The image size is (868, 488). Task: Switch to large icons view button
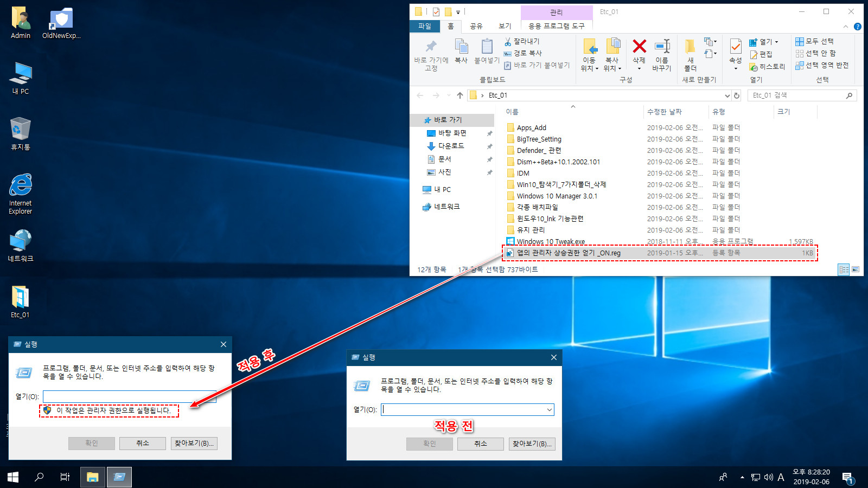click(856, 269)
